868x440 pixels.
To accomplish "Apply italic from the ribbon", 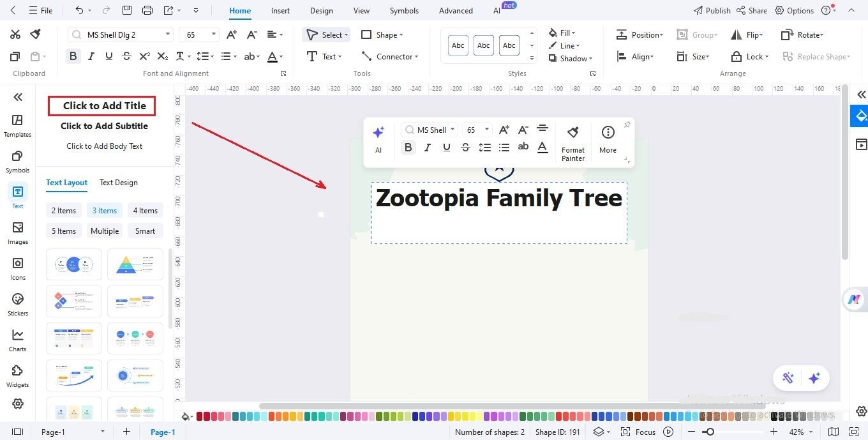I will [91, 56].
